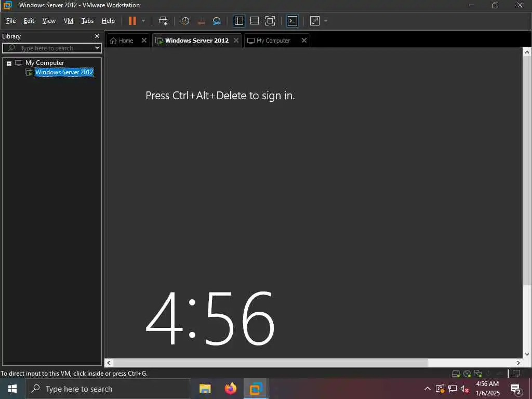Click the vertical scrollbar thumb
Viewport: 532px width, 399px height.
(527, 170)
